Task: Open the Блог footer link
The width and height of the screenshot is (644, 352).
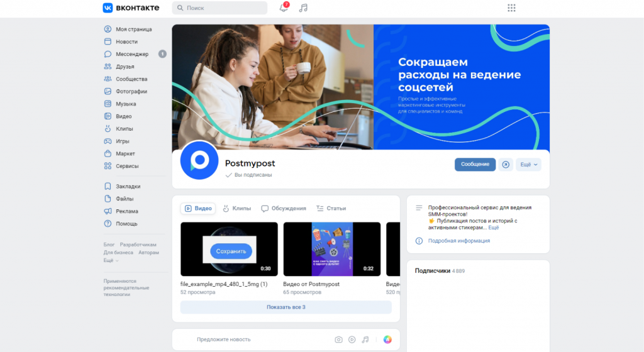Action: (109, 245)
